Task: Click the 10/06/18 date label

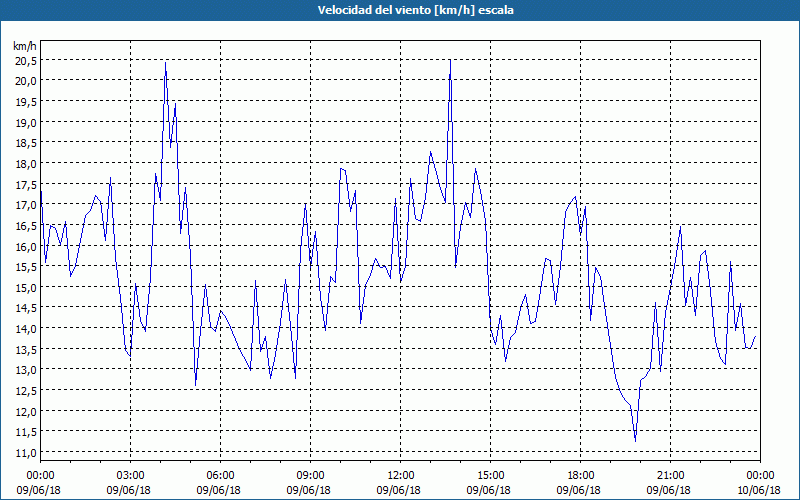Action: pos(759,490)
